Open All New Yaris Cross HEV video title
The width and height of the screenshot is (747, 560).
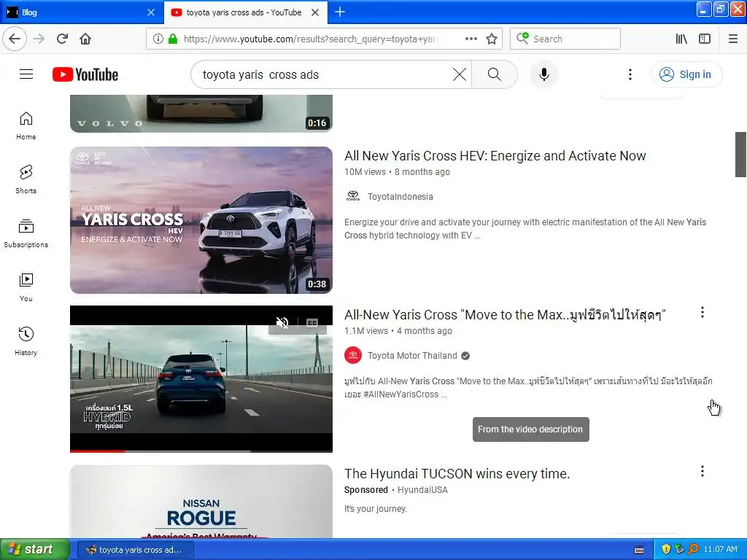pos(495,156)
